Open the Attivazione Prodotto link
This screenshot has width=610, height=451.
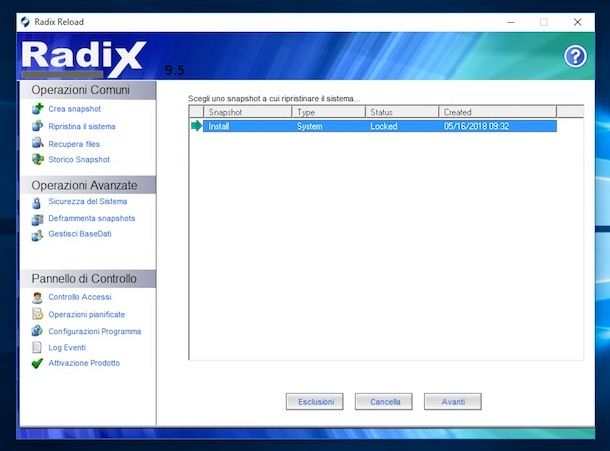click(x=84, y=363)
